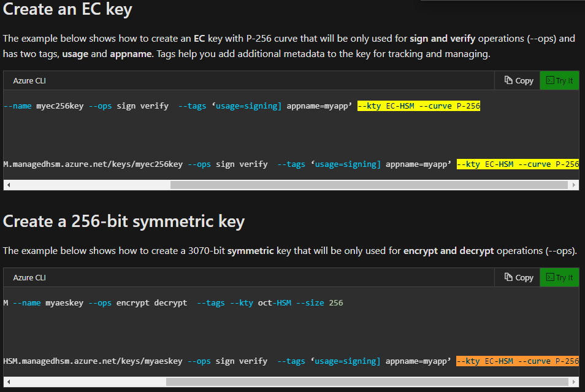Screen dimensions: 585x392
Task: Click '--size 256' in symmetric key command
Action: pyautogui.click(x=319, y=303)
